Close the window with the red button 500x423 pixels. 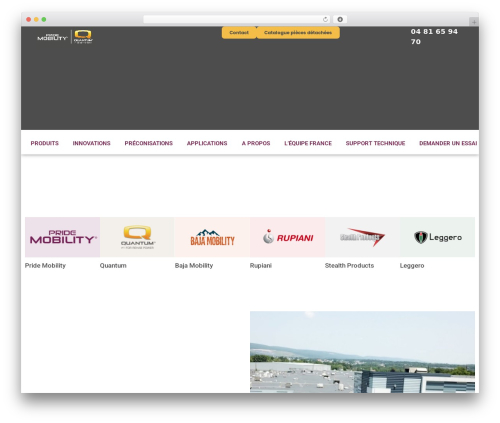point(29,20)
